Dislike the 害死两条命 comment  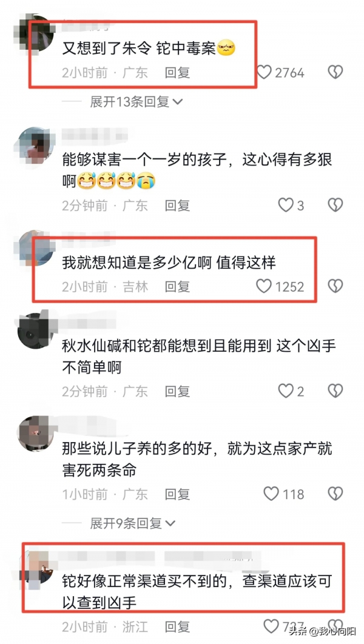(x=335, y=494)
